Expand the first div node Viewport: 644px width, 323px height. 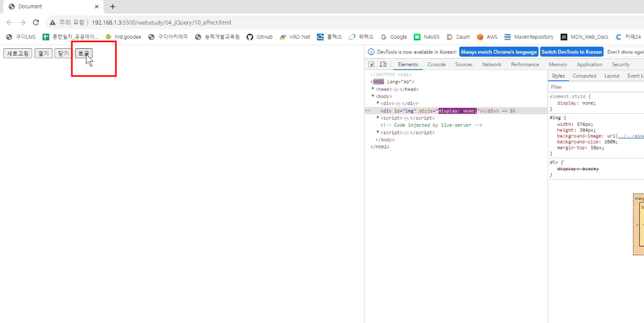(378, 103)
